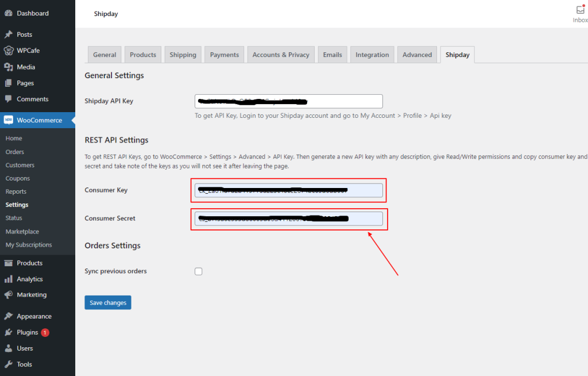Click the Consumer Key input field
This screenshot has width=588, height=376.
pos(289,190)
